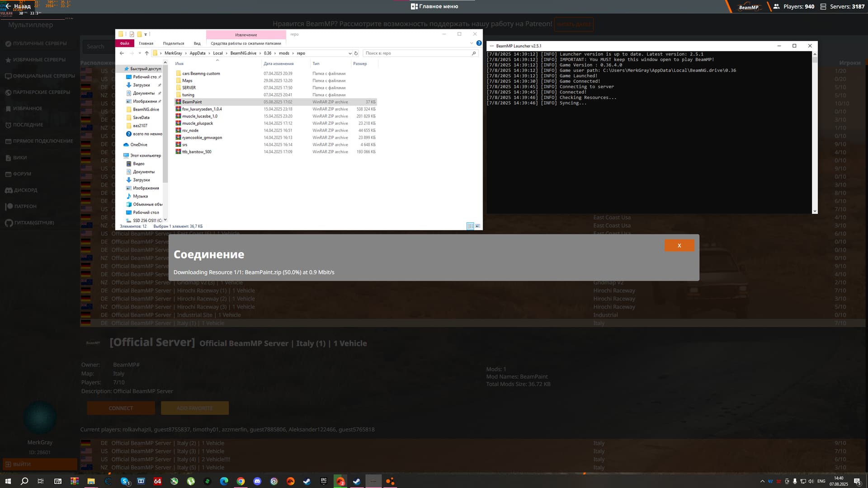Open Музыка in navigation pane

140,196
